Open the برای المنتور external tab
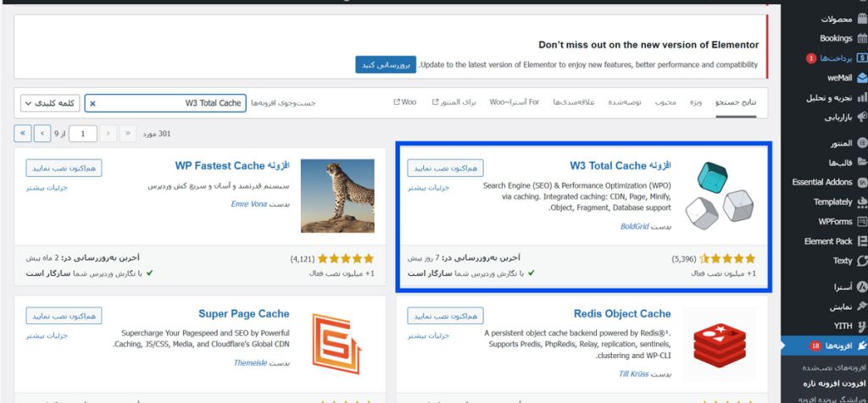This screenshot has width=868, height=403. 454,102
